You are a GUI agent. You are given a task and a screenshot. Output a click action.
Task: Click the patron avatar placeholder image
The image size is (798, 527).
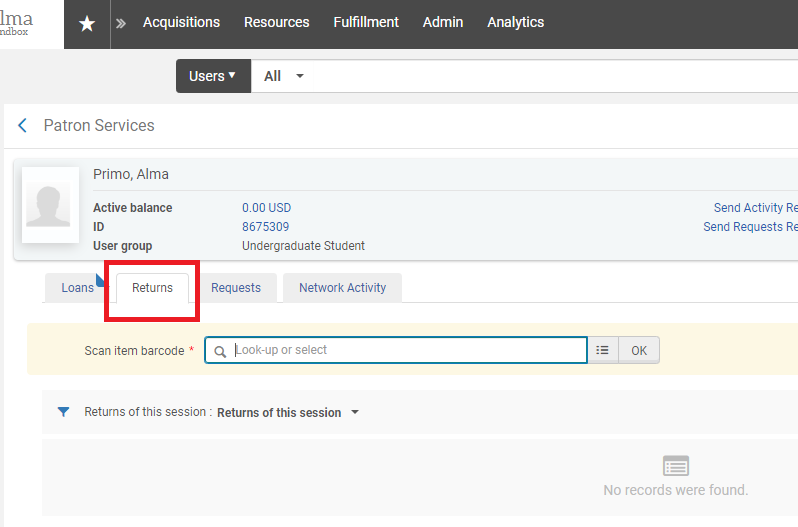pos(50,205)
